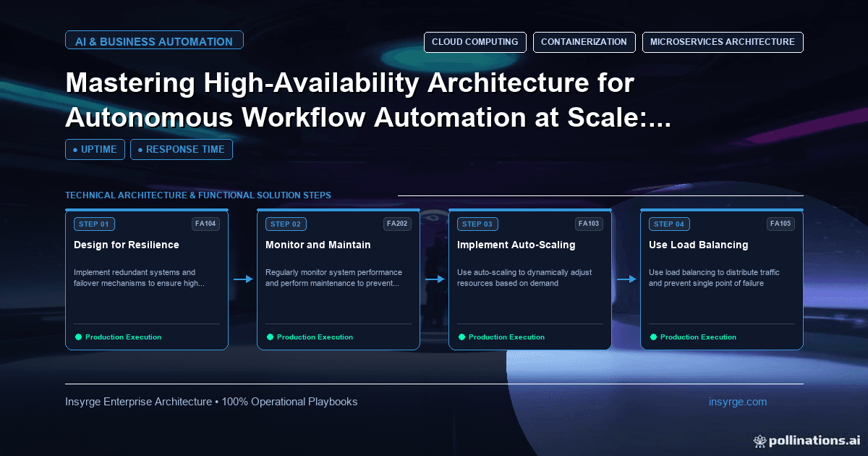Click the Step 04 badge

click(x=669, y=224)
